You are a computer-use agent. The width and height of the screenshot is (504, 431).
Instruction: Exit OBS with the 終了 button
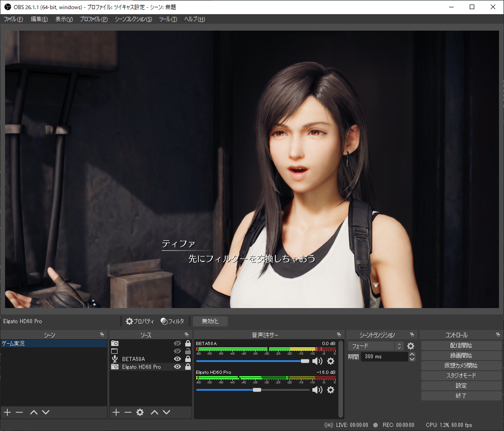click(x=461, y=396)
